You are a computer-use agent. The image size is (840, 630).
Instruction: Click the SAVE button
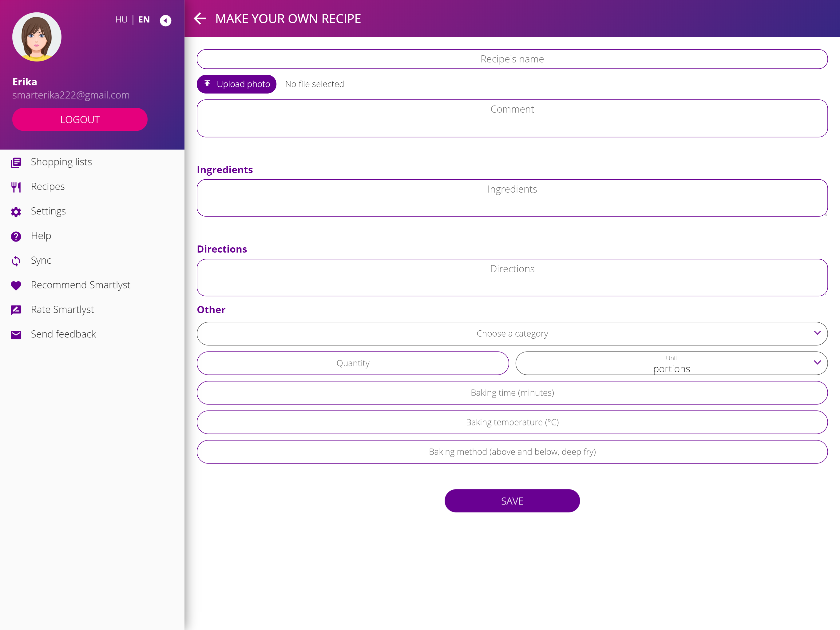click(x=512, y=501)
